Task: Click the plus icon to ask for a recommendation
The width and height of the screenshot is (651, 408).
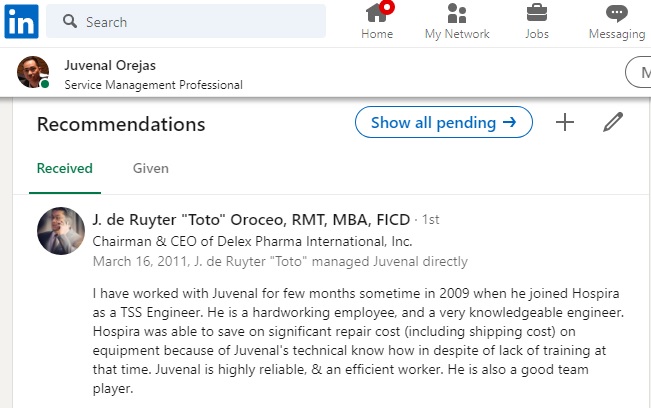Action: pyautogui.click(x=565, y=123)
